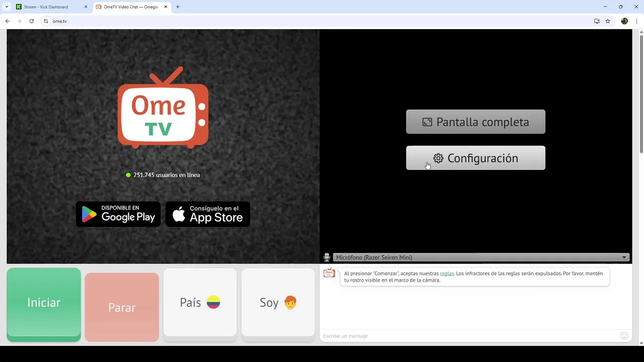Click the fullscreen icon on Pantalla completa

click(x=427, y=122)
